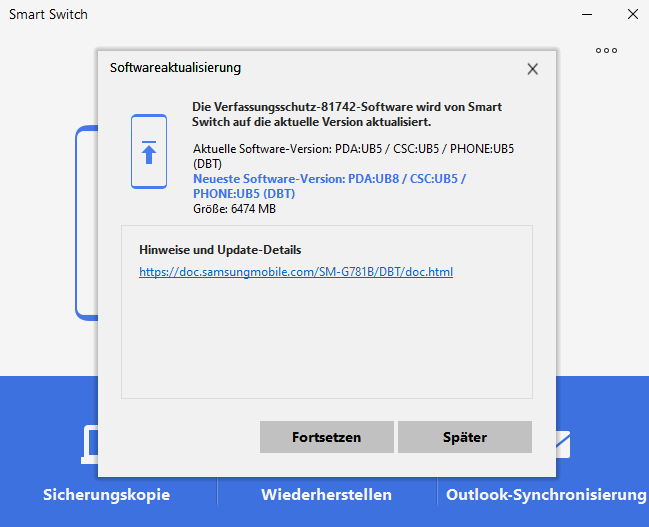Screen dimensions: 649x527
Task: Close the Smart Switch window
Action: (633, 14)
